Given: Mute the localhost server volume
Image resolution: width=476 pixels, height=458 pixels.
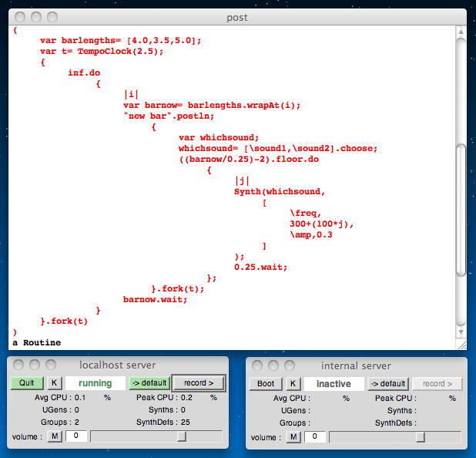Looking at the screenshot, I should (54, 436).
